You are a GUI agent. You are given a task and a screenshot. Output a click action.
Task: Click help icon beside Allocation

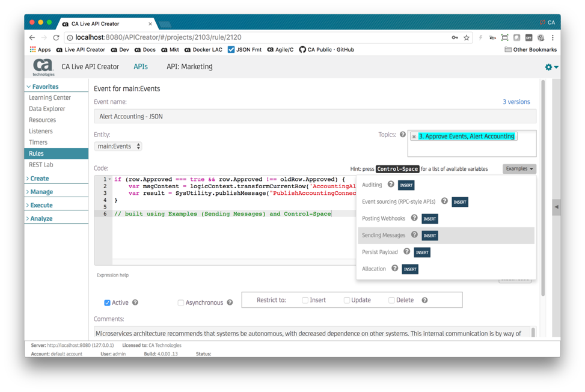[x=394, y=268]
